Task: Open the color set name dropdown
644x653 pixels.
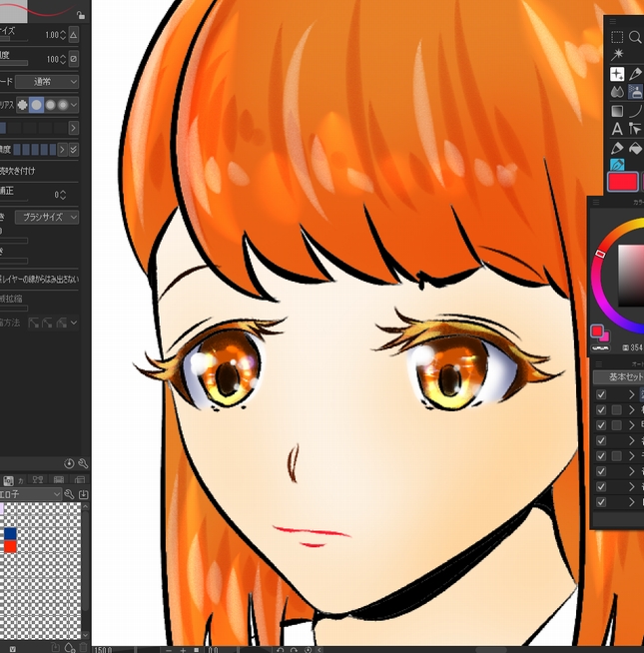Action: pos(30,494)
